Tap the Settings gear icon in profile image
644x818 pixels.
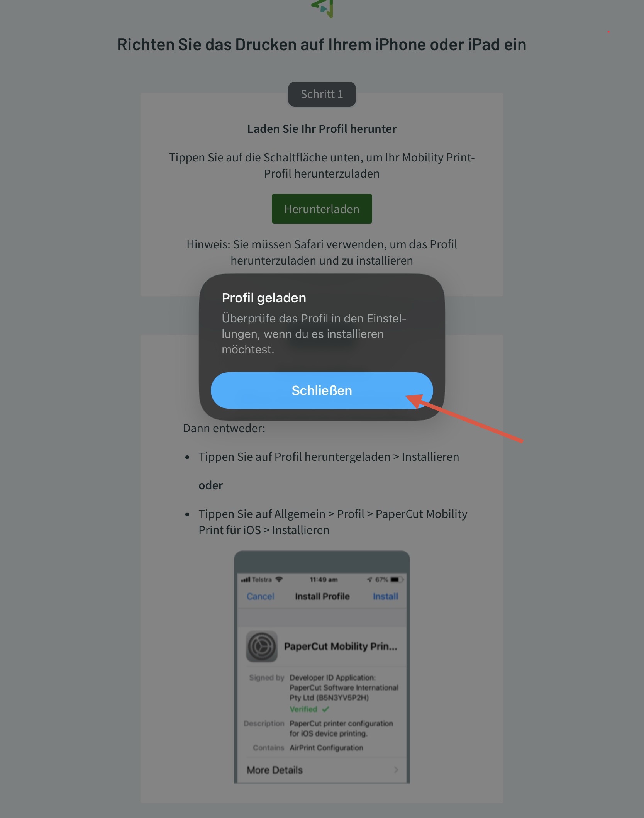point(262,647)
